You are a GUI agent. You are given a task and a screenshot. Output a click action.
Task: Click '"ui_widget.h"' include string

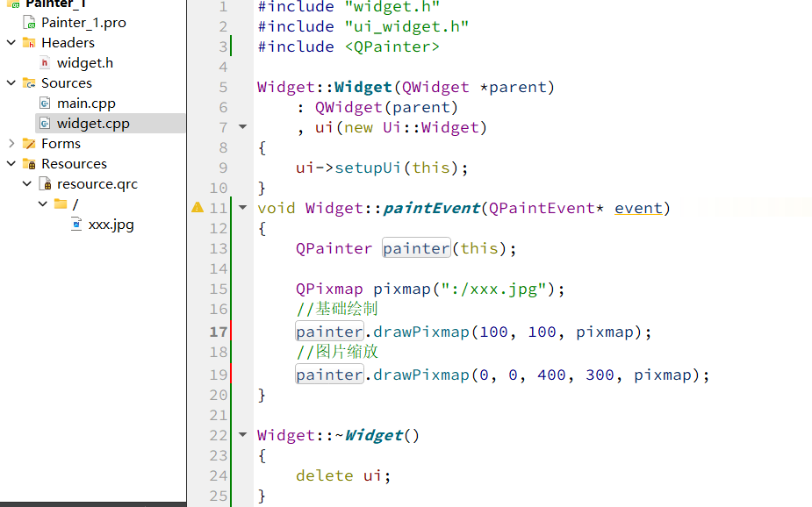[406, 26]
